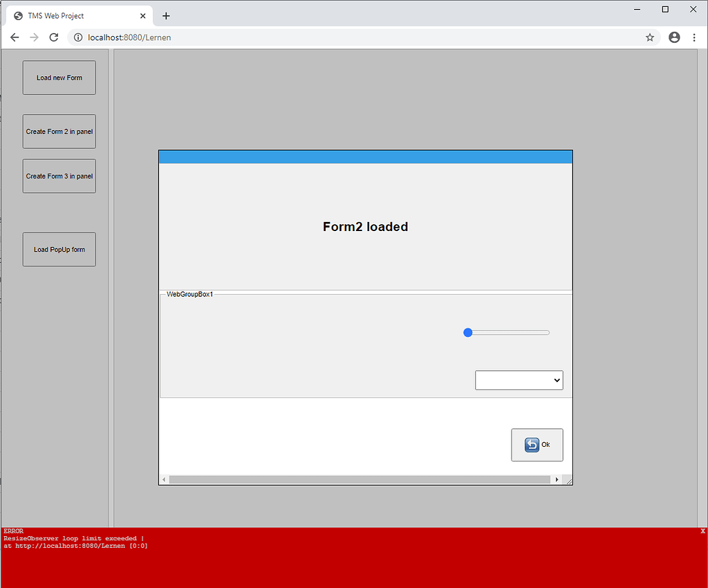Focus the address bar showing localhost:8080/Lernen
The image size is (708, 588).
pyautogui.click(x=346, y=37)
